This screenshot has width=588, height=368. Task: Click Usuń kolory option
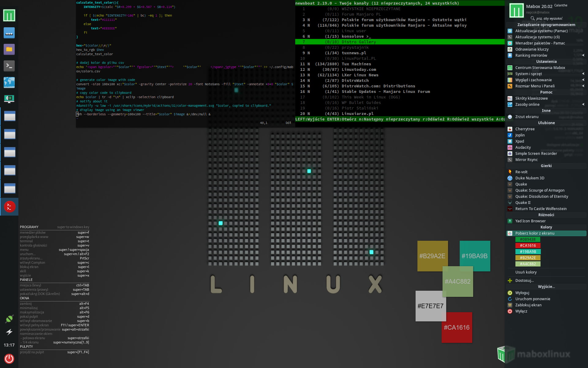click(526, 272)
